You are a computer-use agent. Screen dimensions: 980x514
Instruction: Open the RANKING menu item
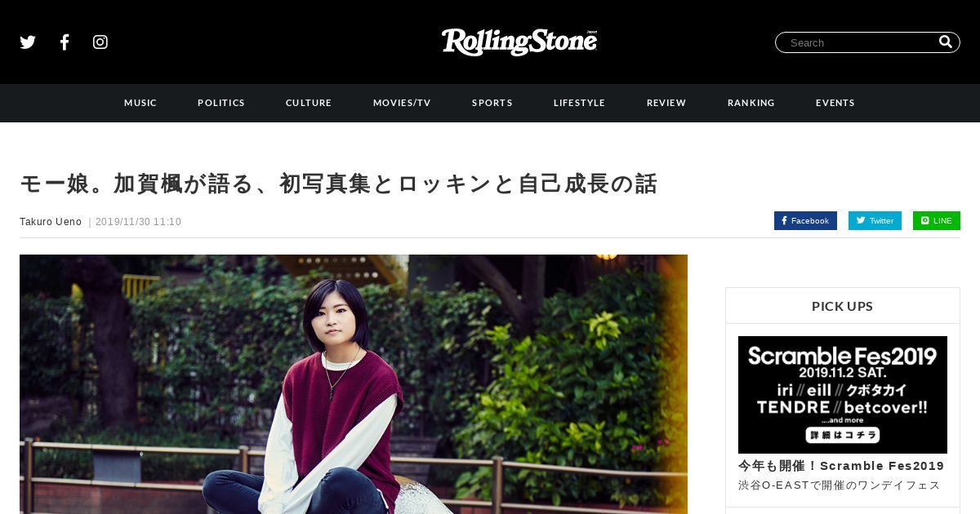tap(751, 103)
